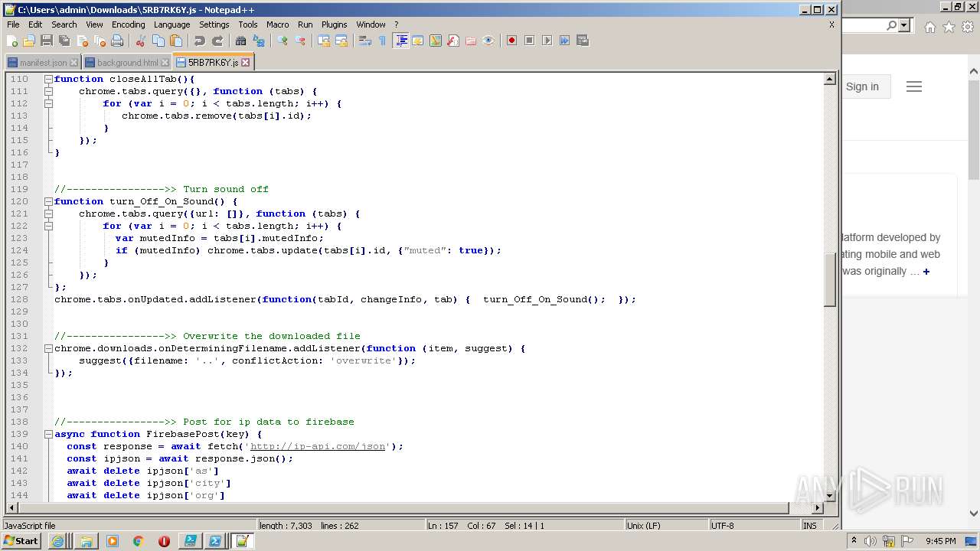
Task: Collapse the for loop fold on line 122
Action: [x=48, y=226]
